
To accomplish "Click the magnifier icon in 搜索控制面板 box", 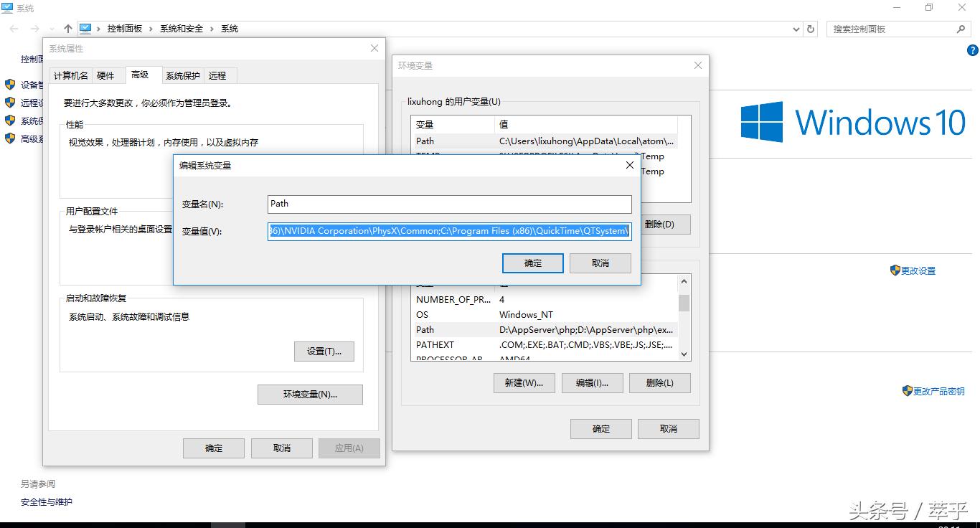I will pyautogui.click(x=960, y=29).
